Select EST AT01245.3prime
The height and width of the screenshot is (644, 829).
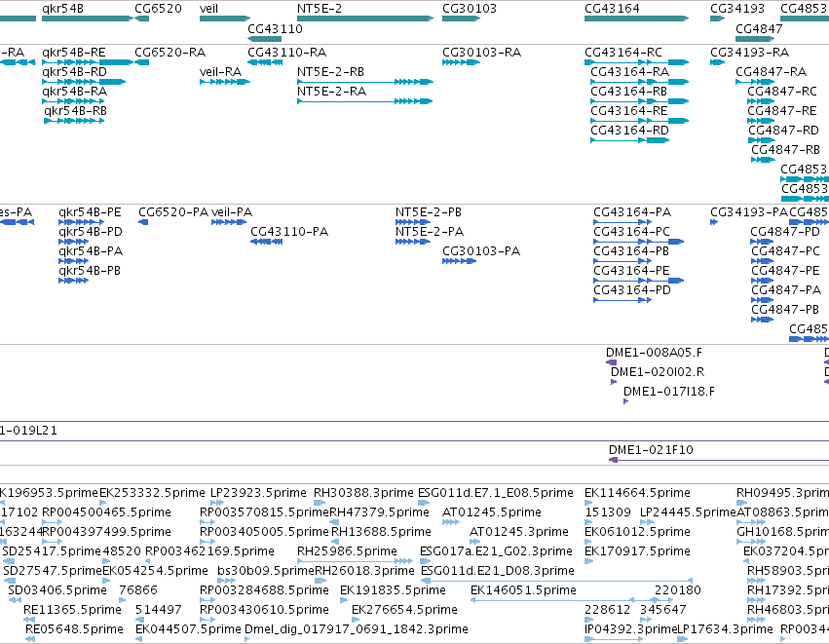pos(474,542)
